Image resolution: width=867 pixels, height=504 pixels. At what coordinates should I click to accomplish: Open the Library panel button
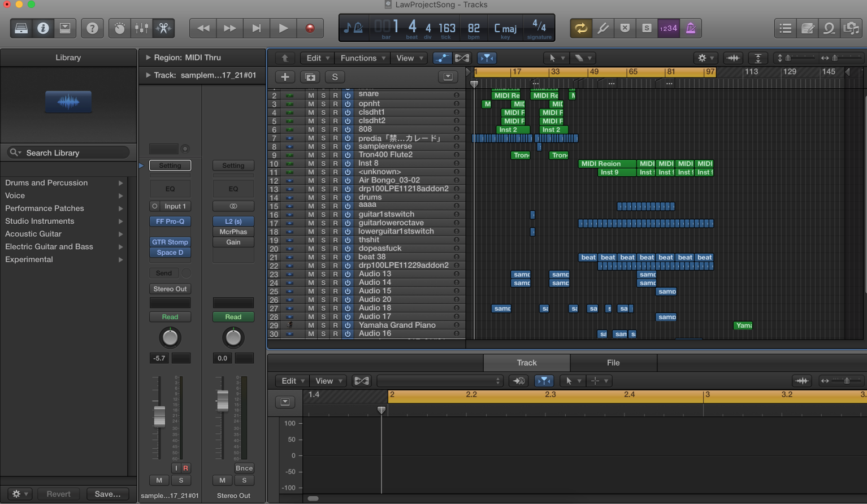(x=21, y=28)
